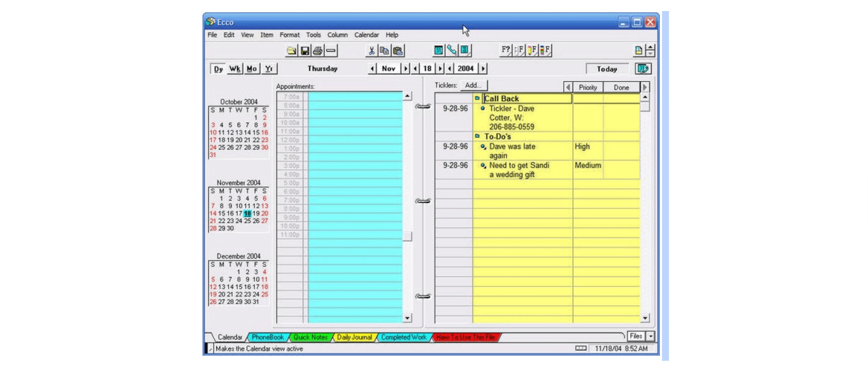Screen dimensions: 868x378
Task: Switch to Wk week view toggle
Action: pos(235,69)
